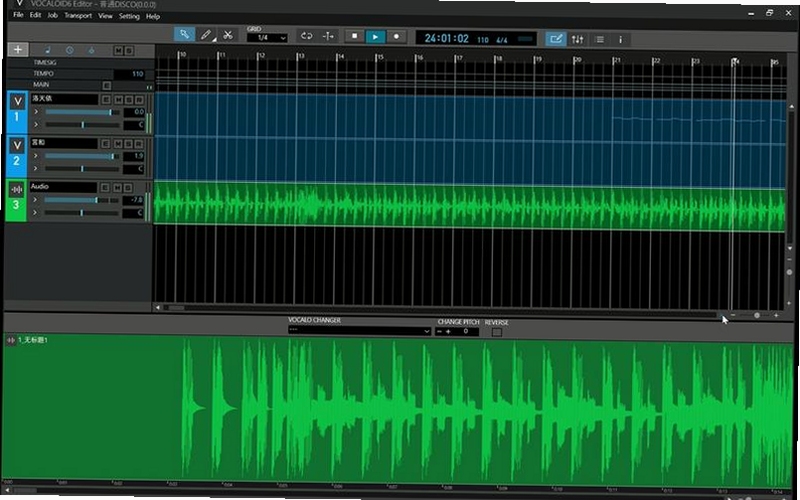Select the scissors cut tool

point(228,35)
